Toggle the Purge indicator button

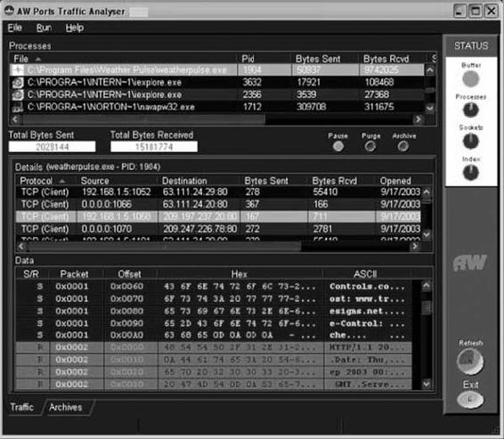point(370,147)
